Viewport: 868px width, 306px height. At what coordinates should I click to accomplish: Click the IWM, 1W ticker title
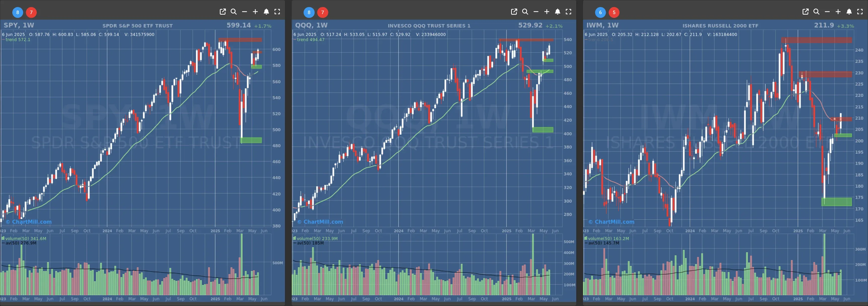(602, 25)
